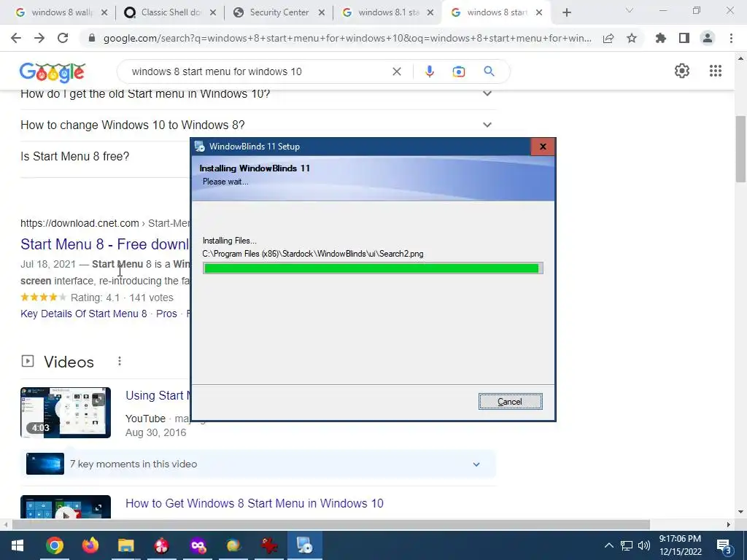
Task: Open Videos section three-dot options
Action: [119, 362]
